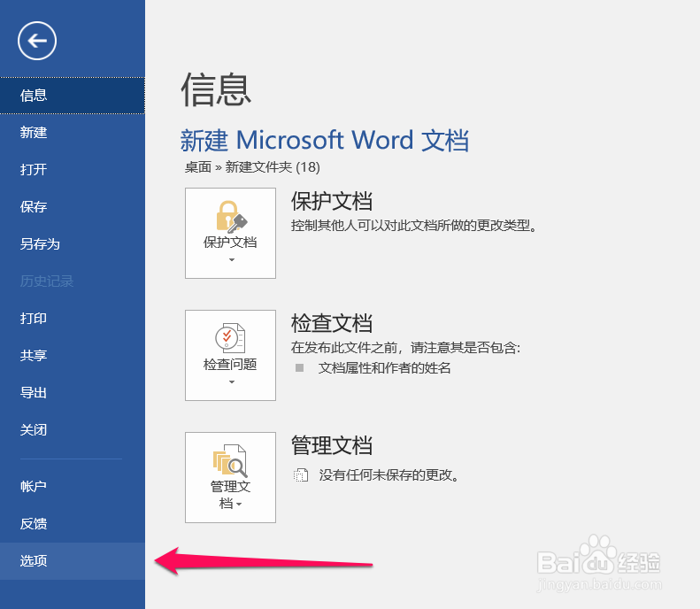Image resolution: width=700 pixels, height=609 pixels.
Task: Click the 管理文档 heading text
Action: [332, 445]
